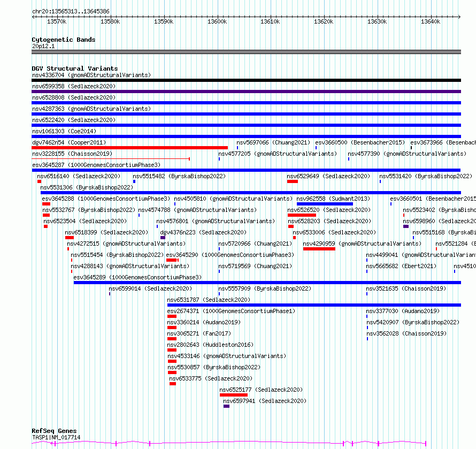Click esv3645287 1000GenomesConsortiumPhase3 label
Screen dimensions: 476x449
(x=96, y=165)
